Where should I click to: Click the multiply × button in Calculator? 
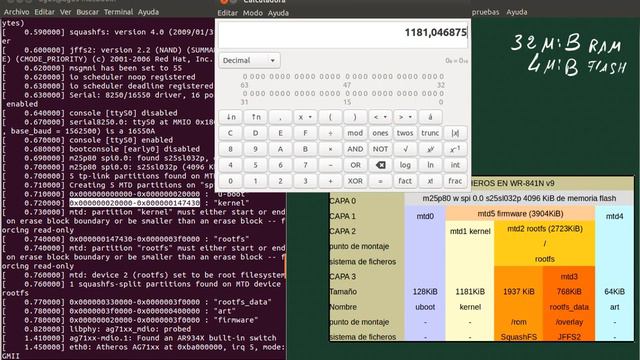tap(330, 149)
